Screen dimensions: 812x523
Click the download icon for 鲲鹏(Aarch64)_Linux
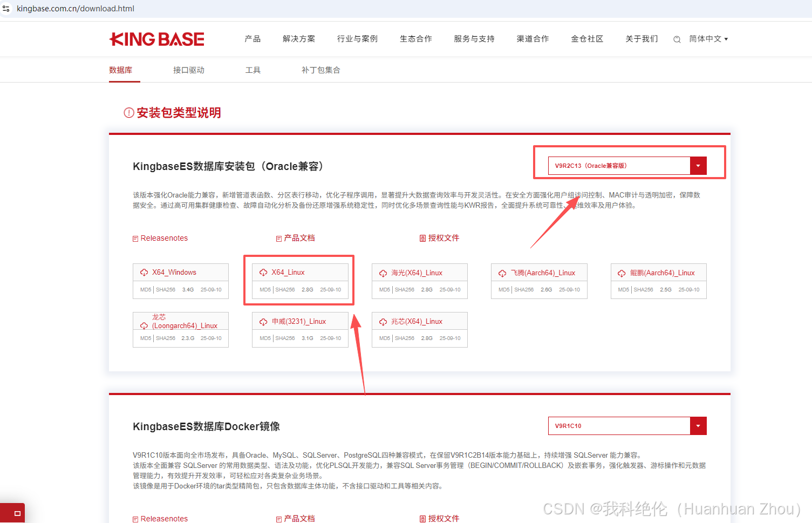(622, 273)
